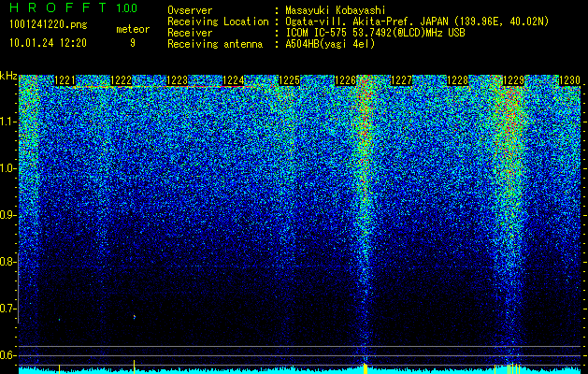The height and width of the screenshot is (374, 588).
Task: Click the A504HB(yagi 4el) antenna text
Action: coord(330,44)
